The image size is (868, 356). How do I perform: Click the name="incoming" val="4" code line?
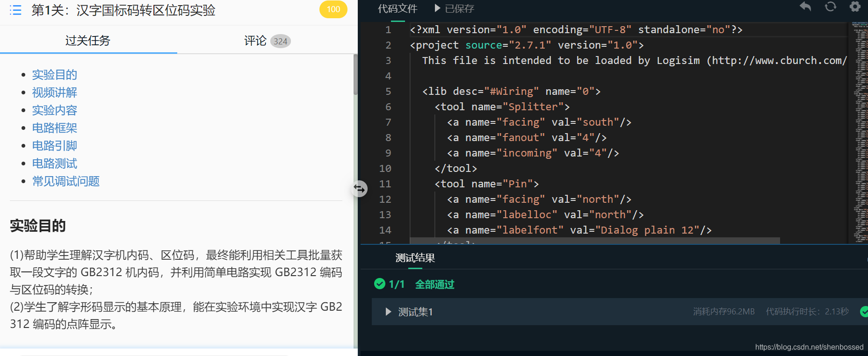click(533, 153)
